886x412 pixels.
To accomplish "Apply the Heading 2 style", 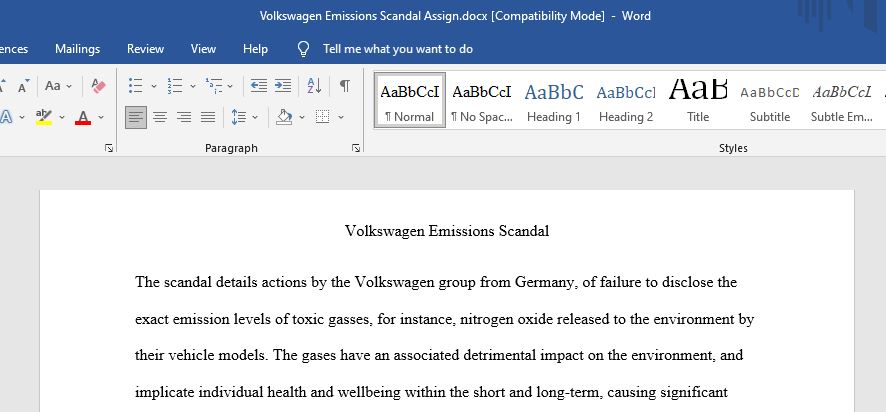I will click(626, 100).
